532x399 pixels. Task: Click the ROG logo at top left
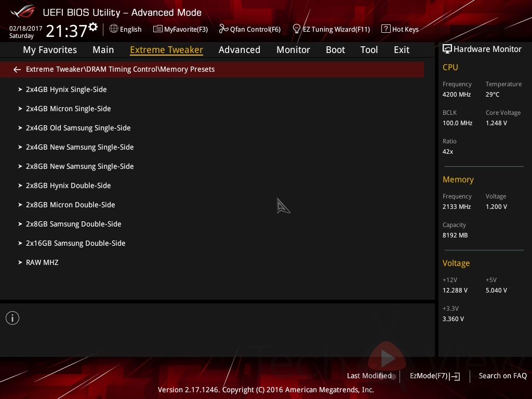coord(22,11)
